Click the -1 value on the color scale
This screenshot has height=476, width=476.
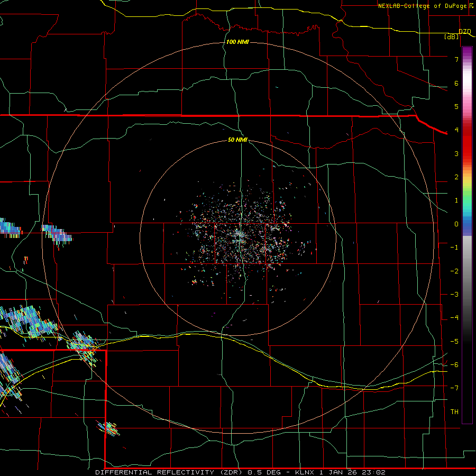click(454, 248)
